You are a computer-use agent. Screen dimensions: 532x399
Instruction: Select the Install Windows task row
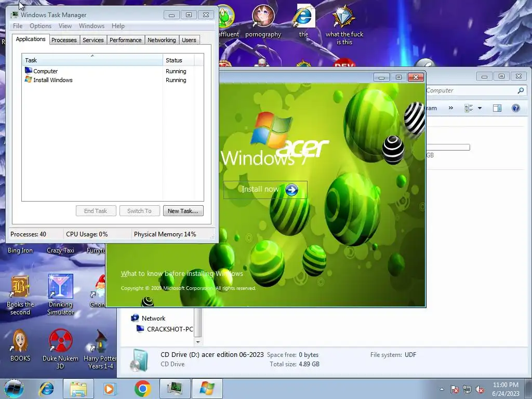pos(113,80)
